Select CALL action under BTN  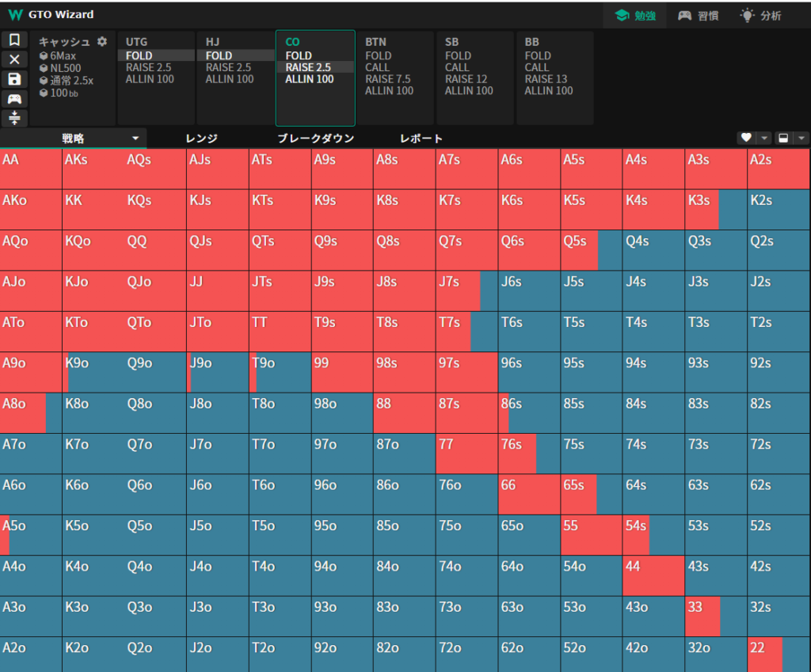pyautogui.click(x=378, y=67)
